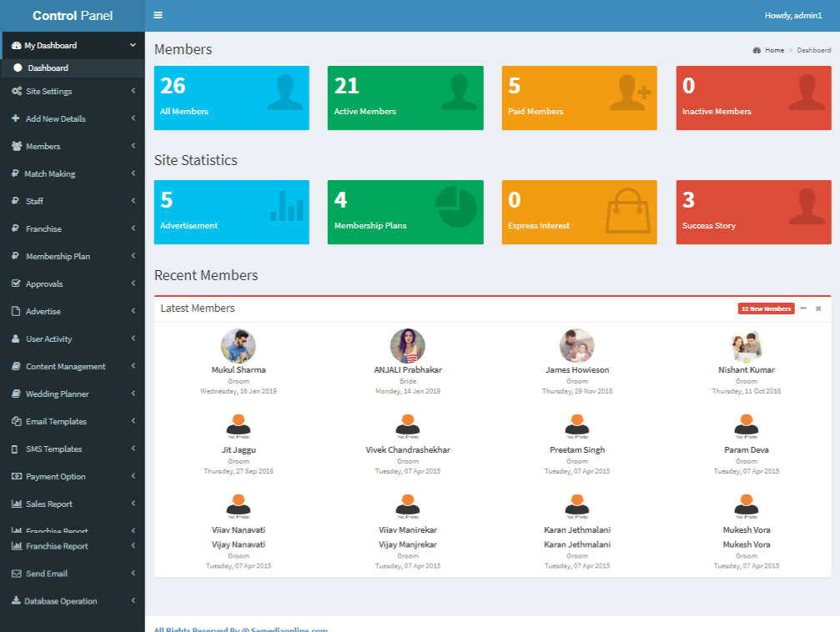
Task: Click the Approvals check-square icon
Action: 16,283
